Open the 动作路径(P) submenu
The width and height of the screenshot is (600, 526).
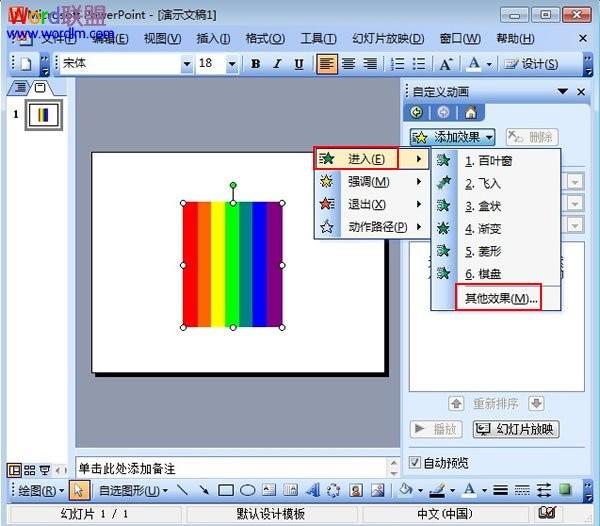371,227
